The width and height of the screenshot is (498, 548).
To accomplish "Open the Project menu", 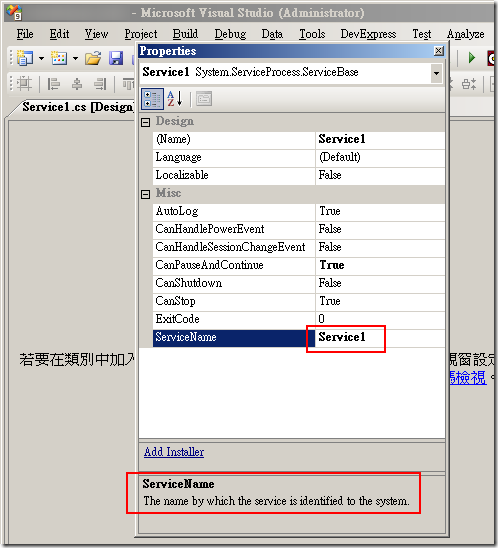I will [141, 34].
